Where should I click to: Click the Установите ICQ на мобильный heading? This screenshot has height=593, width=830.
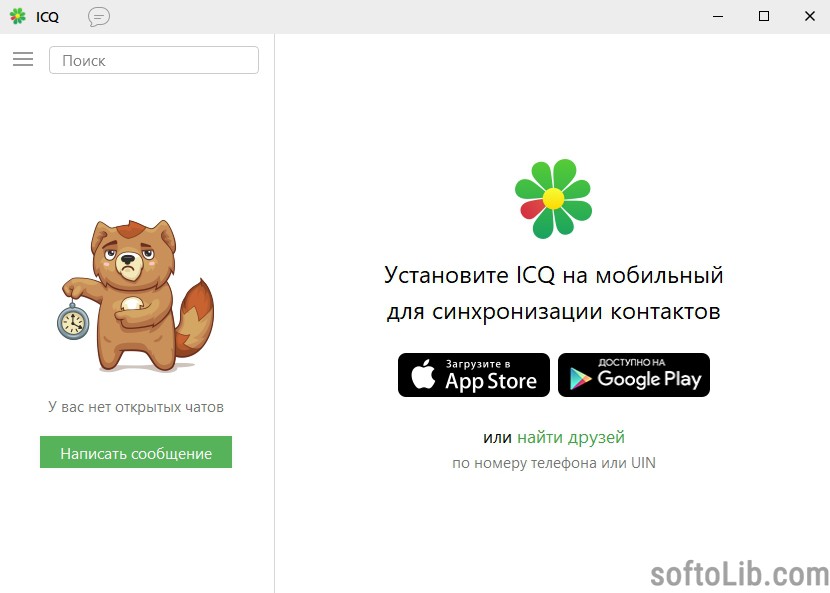pos(554,275)
